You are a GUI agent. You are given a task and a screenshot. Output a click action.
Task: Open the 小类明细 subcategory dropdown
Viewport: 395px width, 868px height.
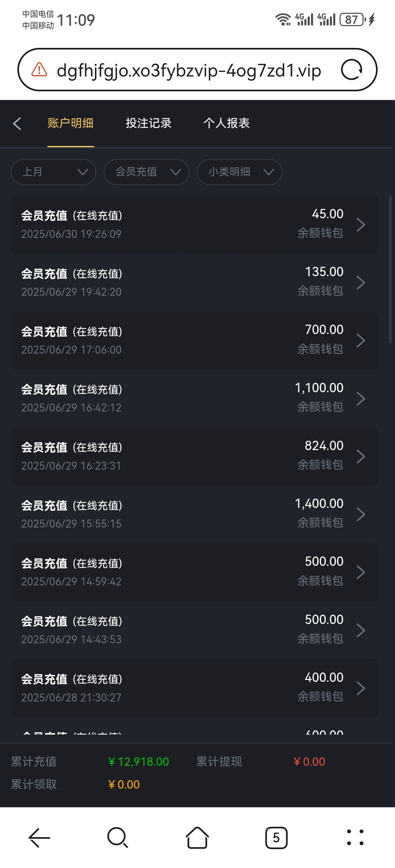point(239,172)
